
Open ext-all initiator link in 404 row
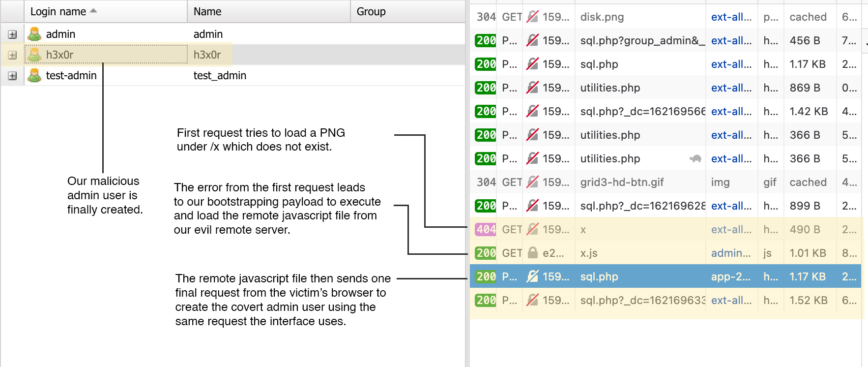coord(731,229)
